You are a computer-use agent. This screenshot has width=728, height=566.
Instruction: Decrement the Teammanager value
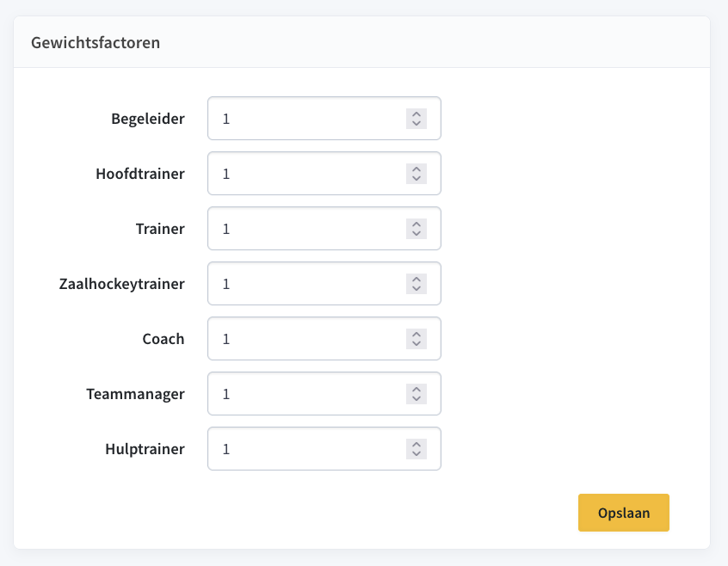click(x=416, y=398)
